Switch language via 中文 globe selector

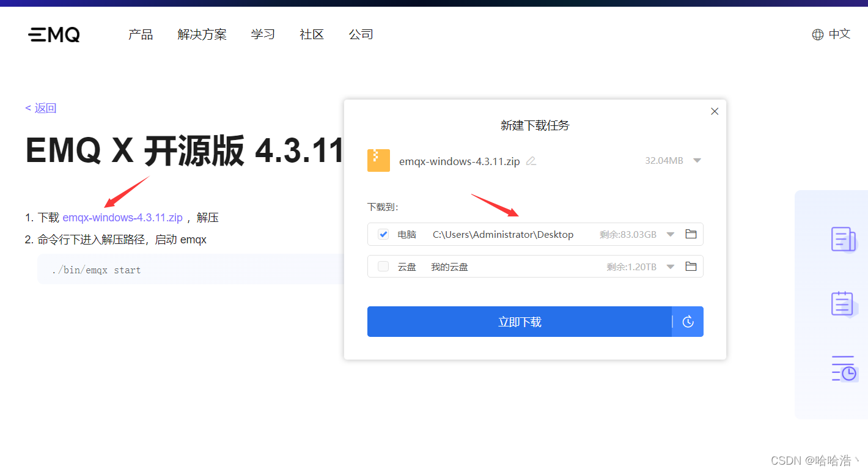point(831,34)
